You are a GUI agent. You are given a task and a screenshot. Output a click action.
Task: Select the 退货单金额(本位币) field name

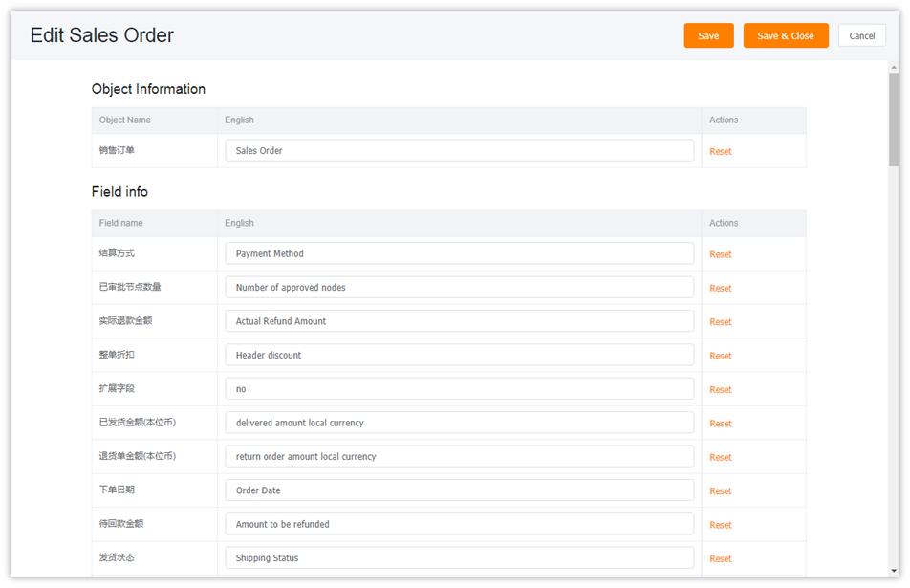pyautogui.click(x=138, y=456)
